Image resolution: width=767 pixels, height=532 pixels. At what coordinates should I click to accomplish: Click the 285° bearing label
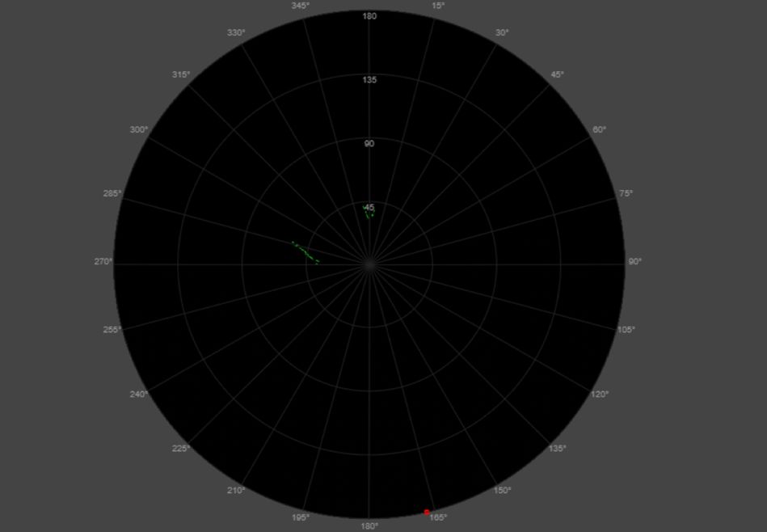point(112,193)
